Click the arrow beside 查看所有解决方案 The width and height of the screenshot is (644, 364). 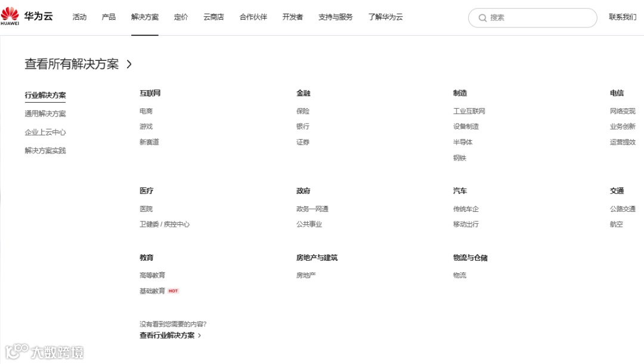click(x=129, y=64)
